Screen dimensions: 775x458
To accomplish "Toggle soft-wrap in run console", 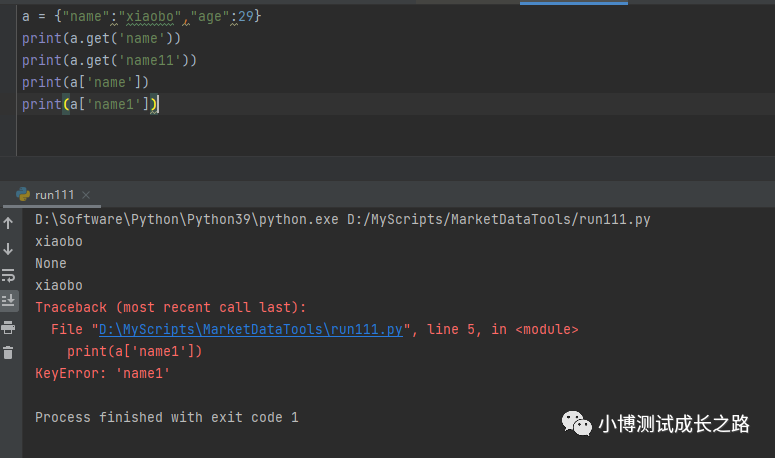I will (8, 275).
